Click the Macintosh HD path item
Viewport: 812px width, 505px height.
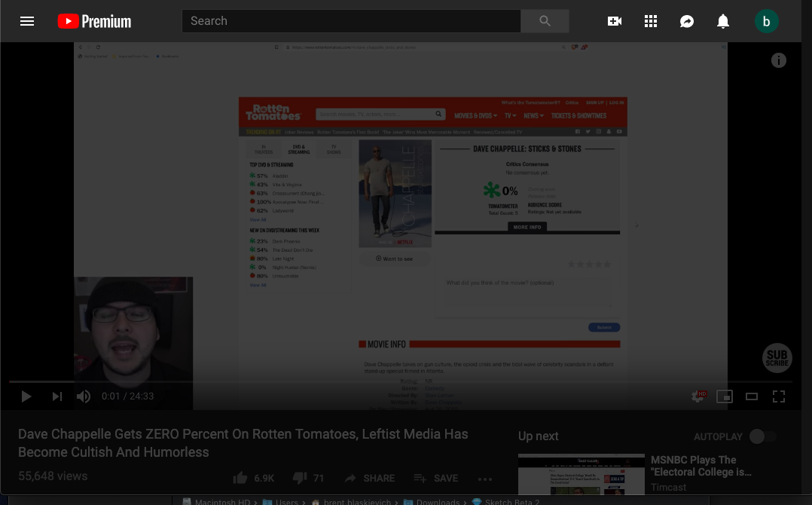click(x=216, y=501)
